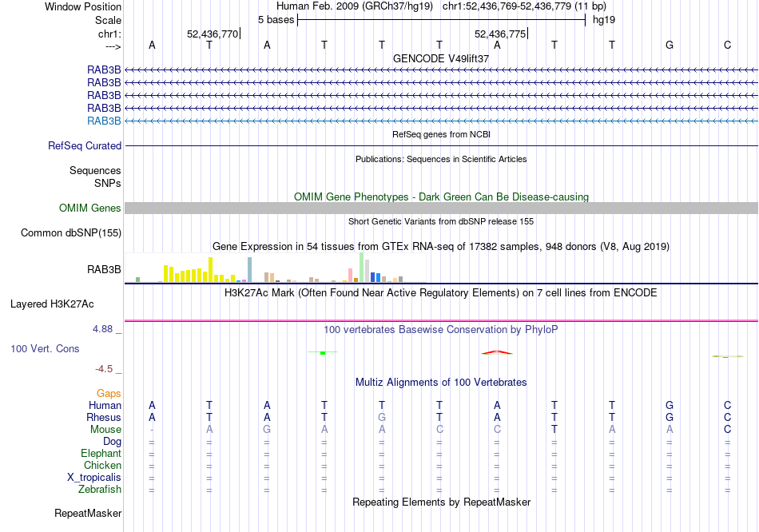Open the H3K27Ac Mark ENCODE track title
The image size is (759, 532).
pos(441,293)
